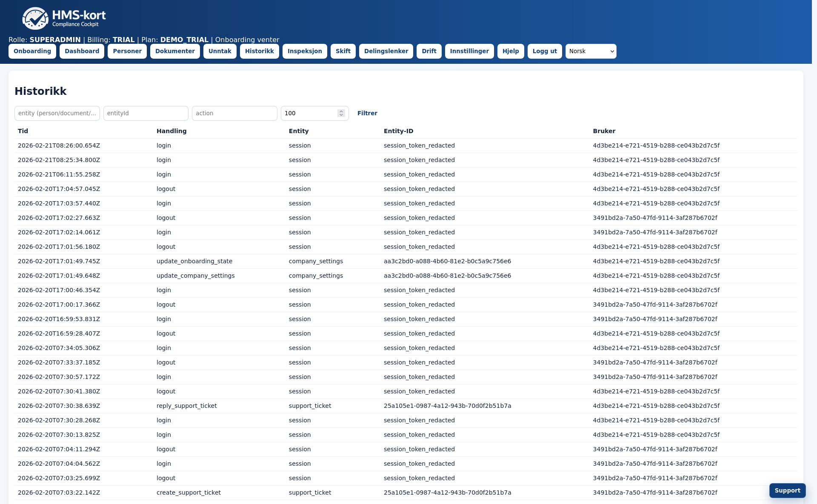Open the floating Support button

click(787, 490)
